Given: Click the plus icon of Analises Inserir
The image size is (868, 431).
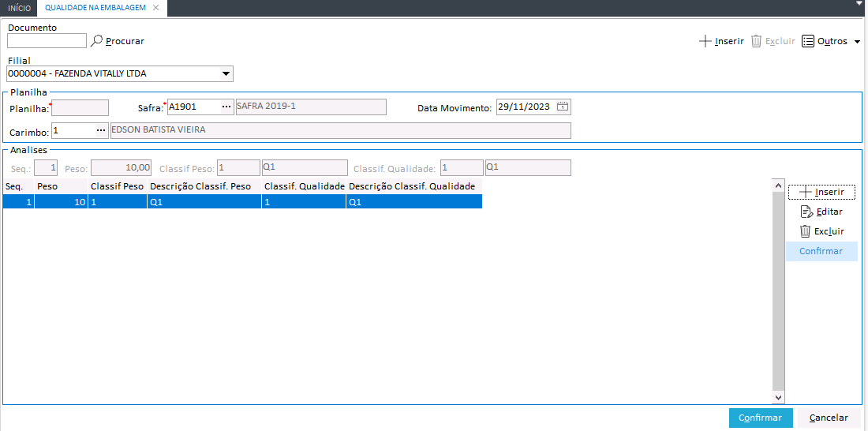Looking at the screenshot, I should (807, 193).
